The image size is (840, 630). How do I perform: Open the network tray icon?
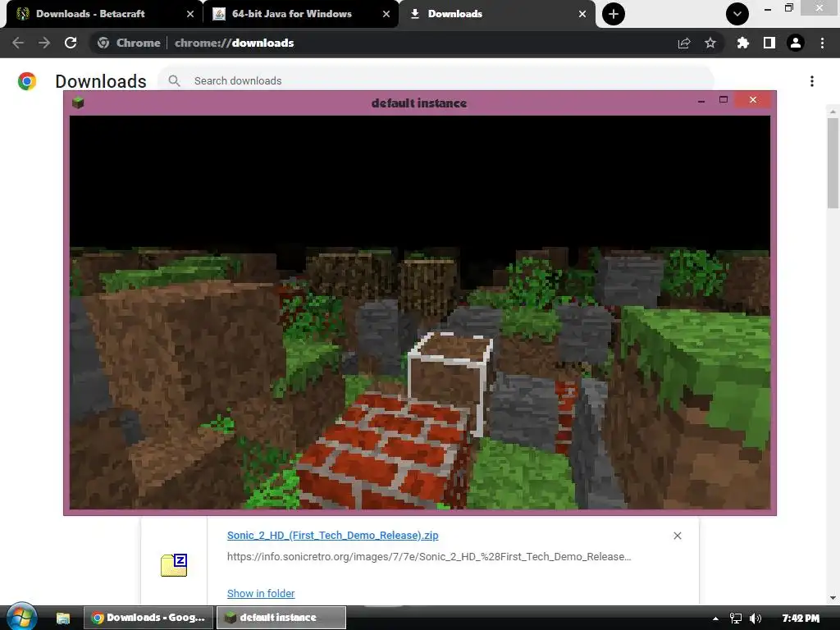point(736,619)
